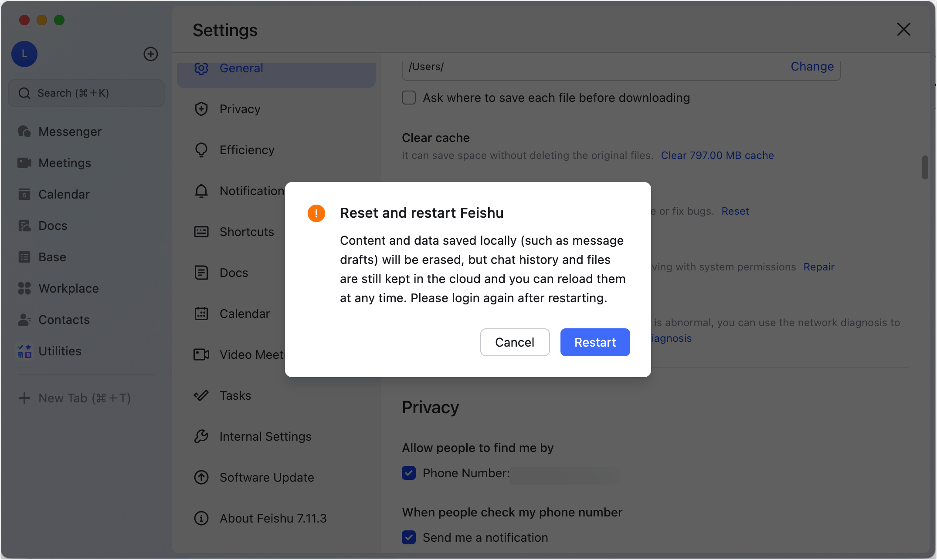Click the Cancel button in dialog

click(x=515, y=342)
